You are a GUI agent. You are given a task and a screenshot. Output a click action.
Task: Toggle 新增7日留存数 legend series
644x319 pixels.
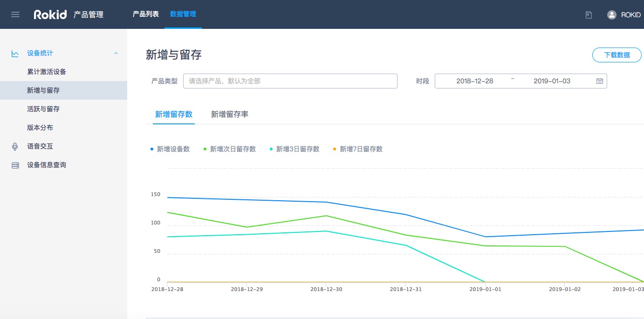point(361,149)
